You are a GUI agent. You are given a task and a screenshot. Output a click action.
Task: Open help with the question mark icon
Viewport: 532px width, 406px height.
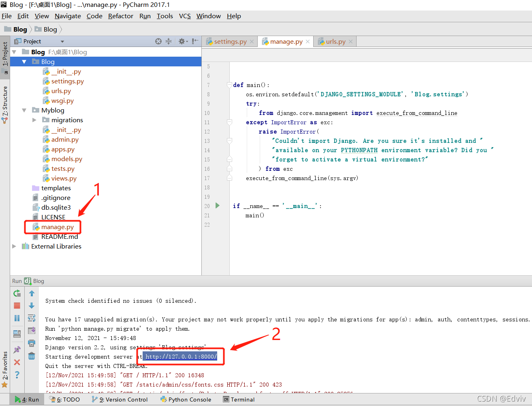[17, 375]
